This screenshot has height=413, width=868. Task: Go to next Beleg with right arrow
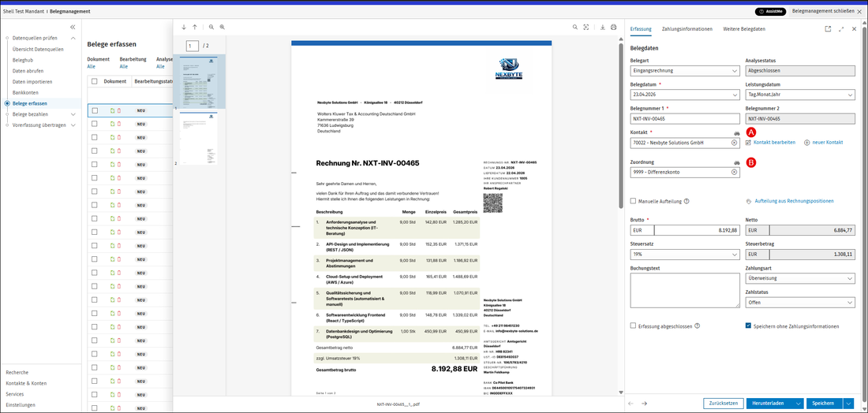[644, 403]
